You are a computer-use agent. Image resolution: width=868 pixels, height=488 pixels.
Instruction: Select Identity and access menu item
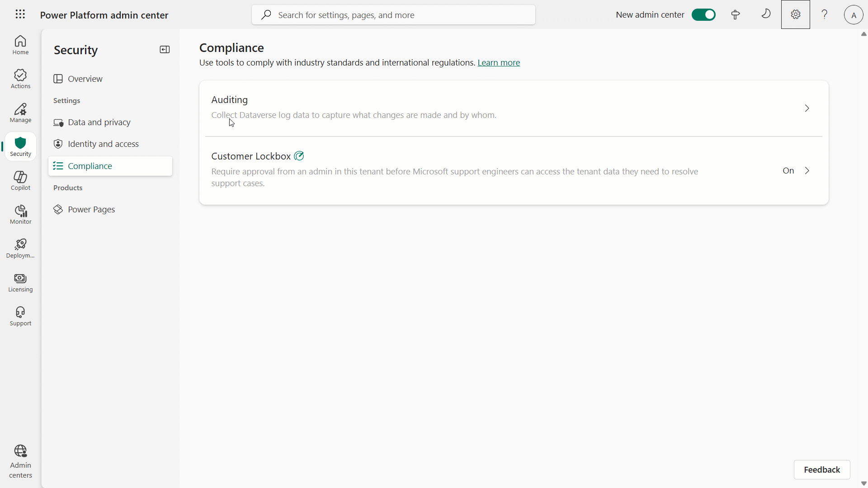tap(103, 144)
